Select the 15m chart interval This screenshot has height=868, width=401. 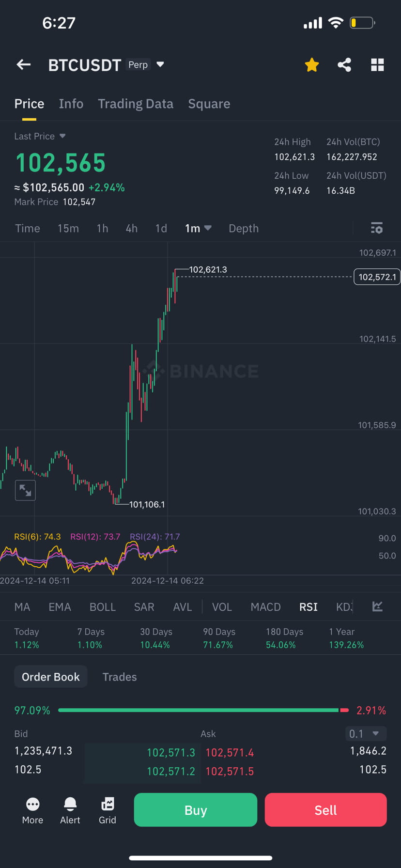[x=68, y=228]
